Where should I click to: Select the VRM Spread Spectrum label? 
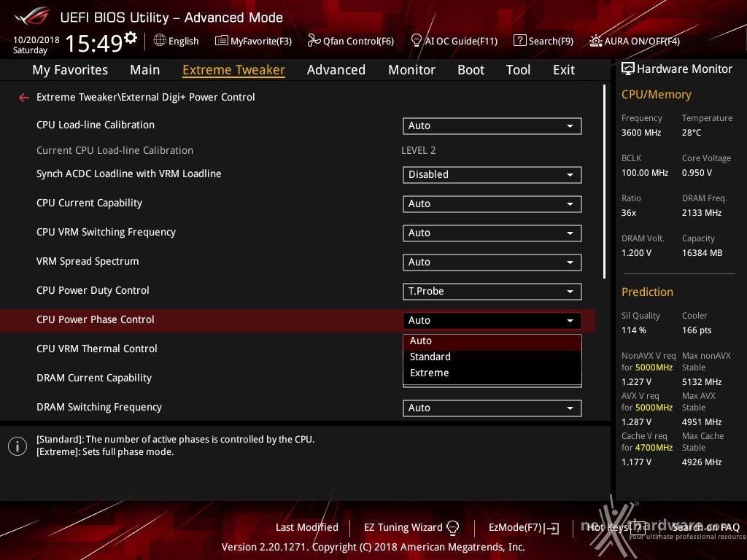pyautogui.click(x=88, y=261)
